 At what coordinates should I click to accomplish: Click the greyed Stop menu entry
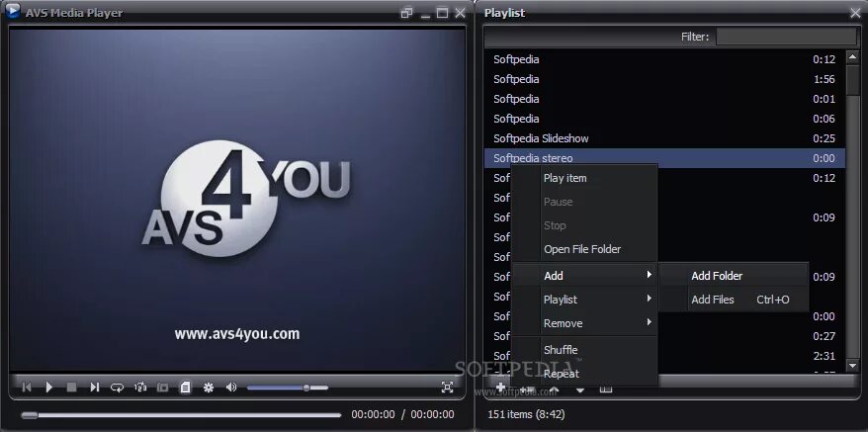(584, 226)
